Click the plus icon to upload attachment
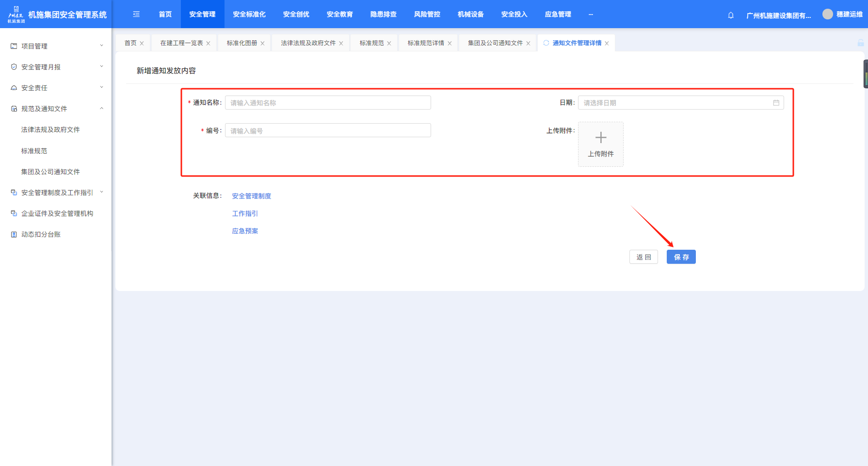The height and width of the screenshot is (466, 868). coord(600,138)
